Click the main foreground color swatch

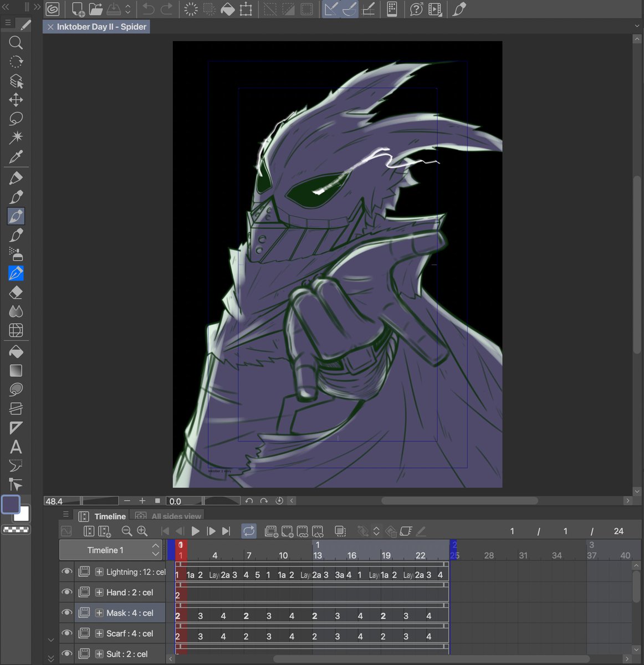pos(11,504)
